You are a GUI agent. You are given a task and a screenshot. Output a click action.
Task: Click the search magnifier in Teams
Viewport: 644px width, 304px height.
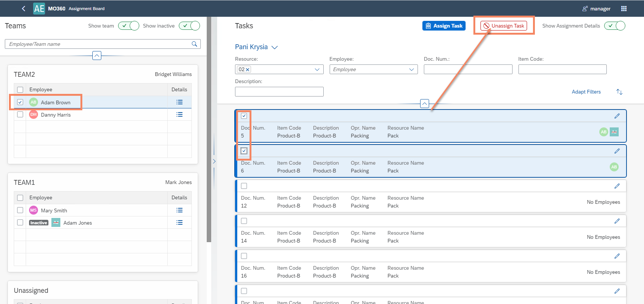[x=194, y=44]
